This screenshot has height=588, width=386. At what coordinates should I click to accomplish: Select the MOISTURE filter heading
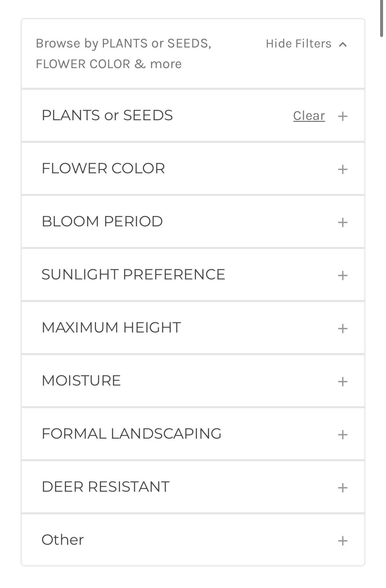click(81, 381)
